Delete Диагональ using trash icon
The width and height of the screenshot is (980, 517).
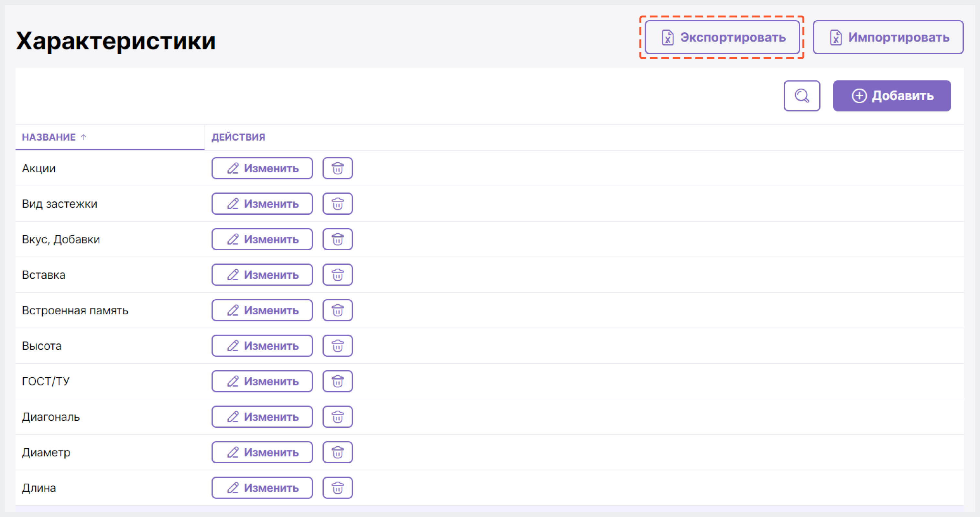[337, 417]
